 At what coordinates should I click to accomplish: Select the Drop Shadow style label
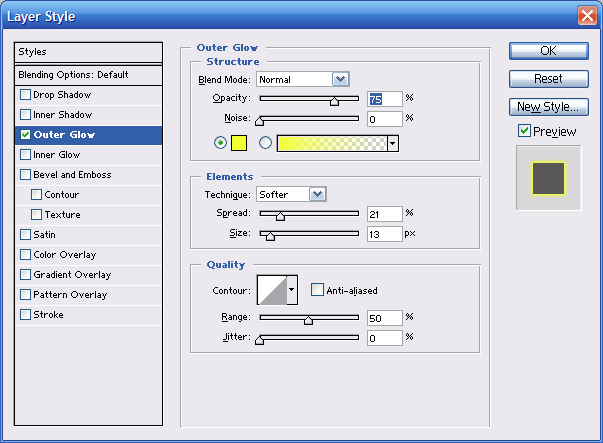pyautogui.click(x=62, y=95)
